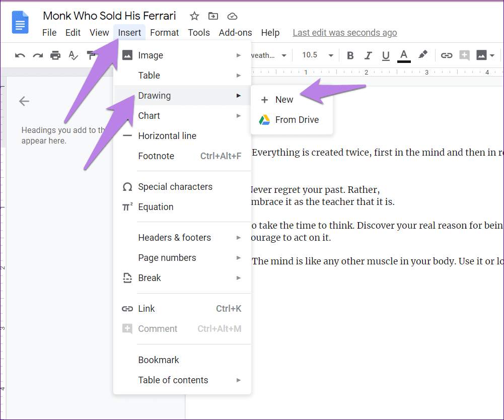Viewport: 504px width, 420px height.
Task: Close outline with back arrow
Action: (24, 101)
